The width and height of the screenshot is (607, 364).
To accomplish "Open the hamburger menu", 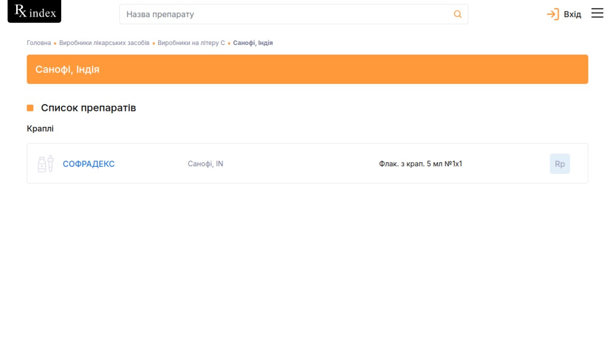I will click(597, 13).
